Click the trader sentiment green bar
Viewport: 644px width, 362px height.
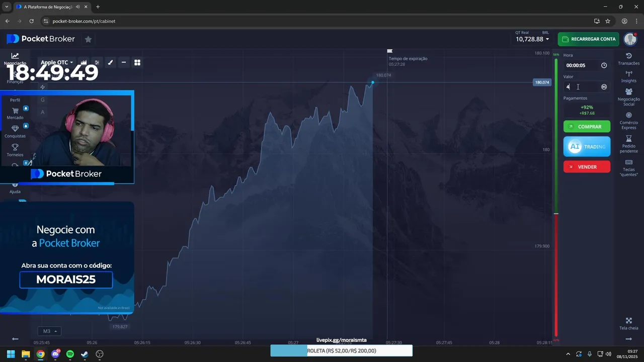[x=556, y=136]
